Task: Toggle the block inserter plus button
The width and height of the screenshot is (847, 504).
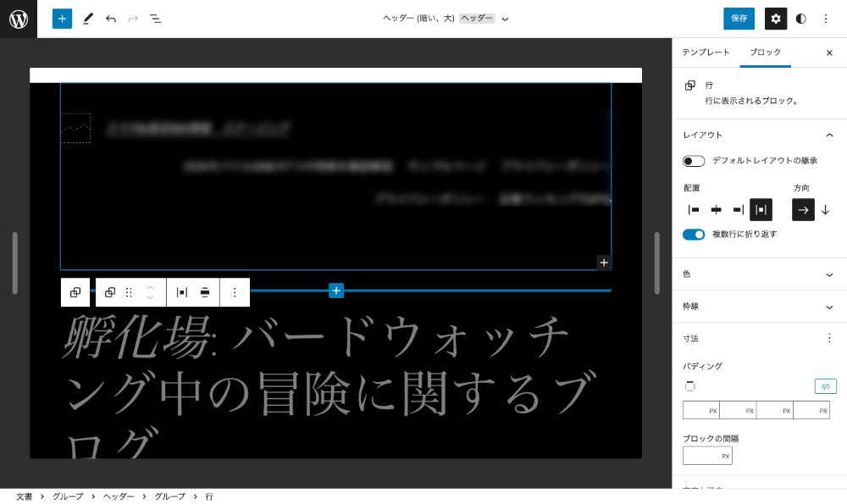Action: (62, 19)
